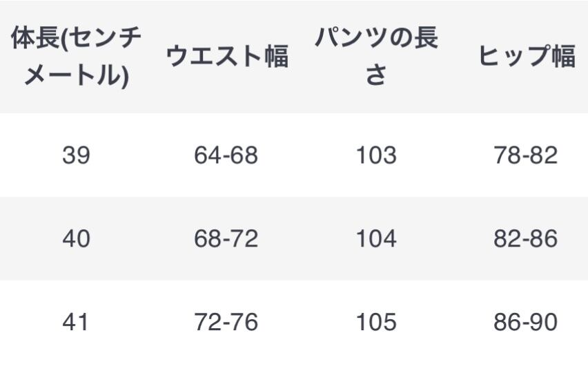Click the pants length value 103
The image size is (588, 371).
pos(376,156)
